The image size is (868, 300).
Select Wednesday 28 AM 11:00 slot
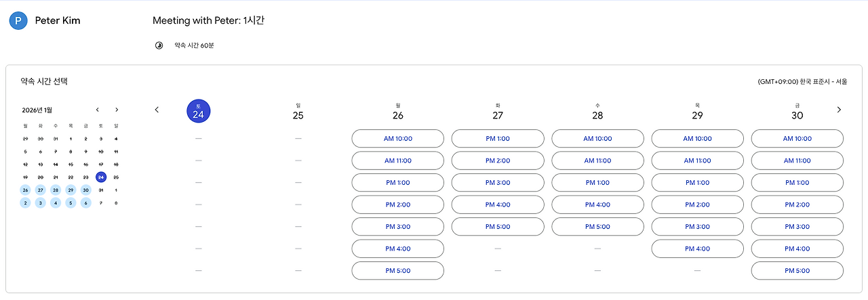(597, 160)
